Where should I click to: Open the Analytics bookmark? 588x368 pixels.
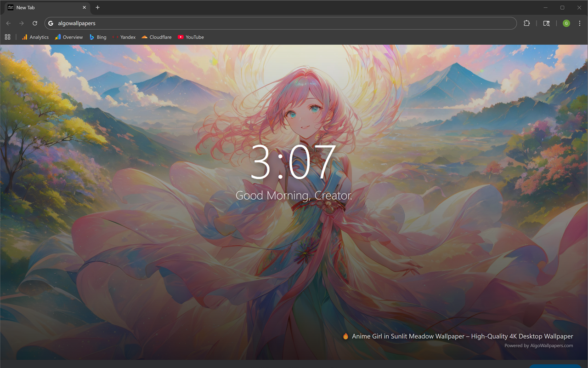pos(35,37)
